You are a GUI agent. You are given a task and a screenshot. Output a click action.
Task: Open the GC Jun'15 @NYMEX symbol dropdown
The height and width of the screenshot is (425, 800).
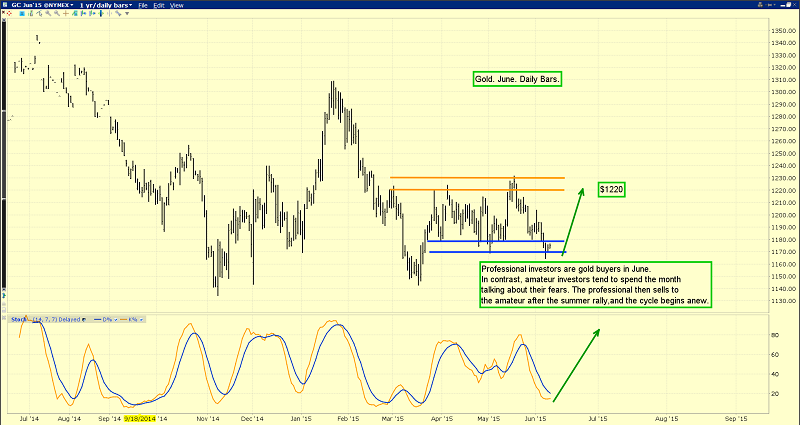[x=48, y=6]
